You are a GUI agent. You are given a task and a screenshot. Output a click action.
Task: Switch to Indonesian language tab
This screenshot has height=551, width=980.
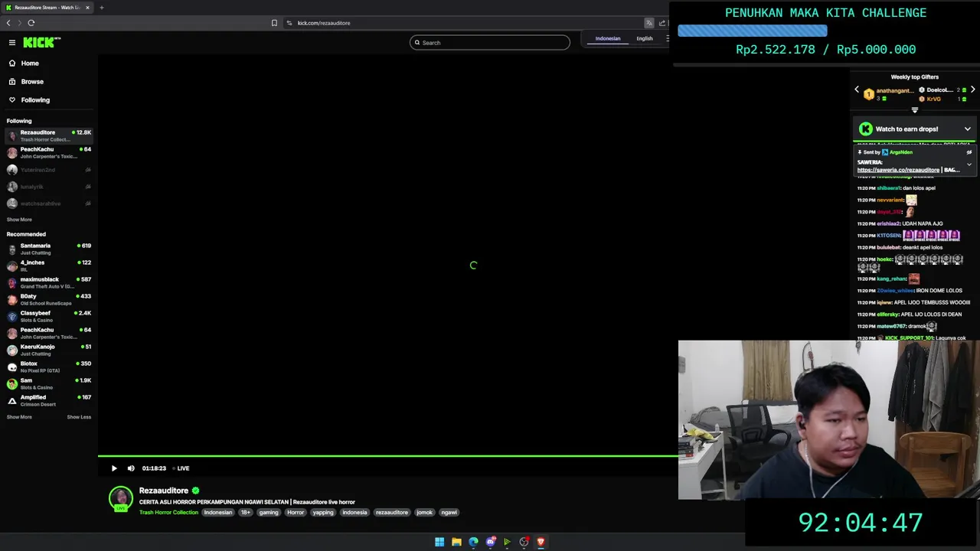pos(608,38)
